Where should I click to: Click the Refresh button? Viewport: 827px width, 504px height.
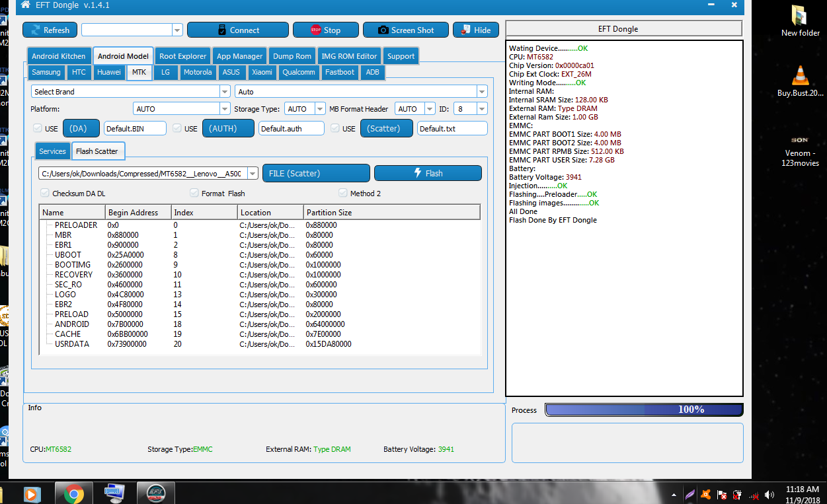pyautogui.click(x=50, y=30)
